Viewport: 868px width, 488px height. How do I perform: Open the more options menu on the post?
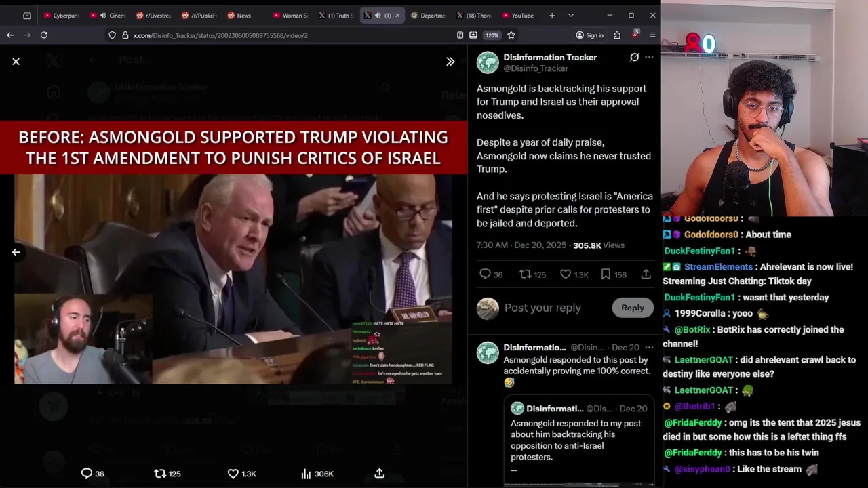[649, 58]
